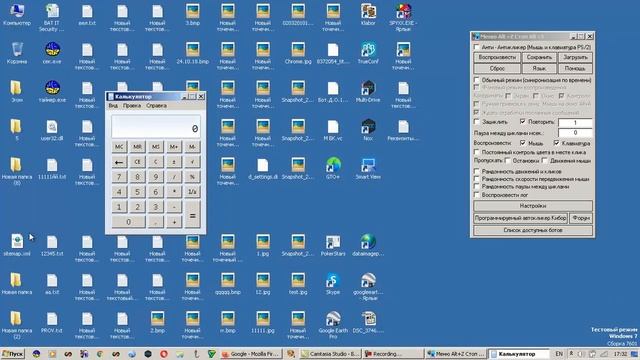Click the Opera icon in the taskbar quick launch
Image resolution: width=640 pixels, height=360 pixels.
click(164, 354)
